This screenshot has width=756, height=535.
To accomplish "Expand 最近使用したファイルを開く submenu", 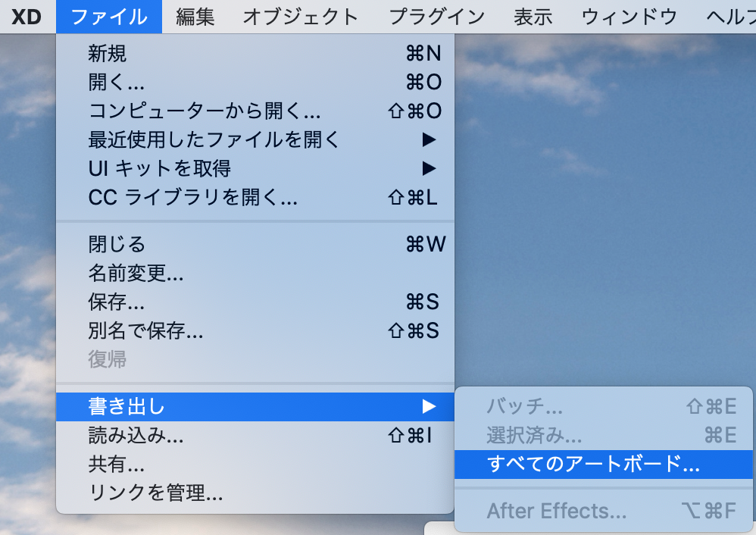I will click(255, 140).
